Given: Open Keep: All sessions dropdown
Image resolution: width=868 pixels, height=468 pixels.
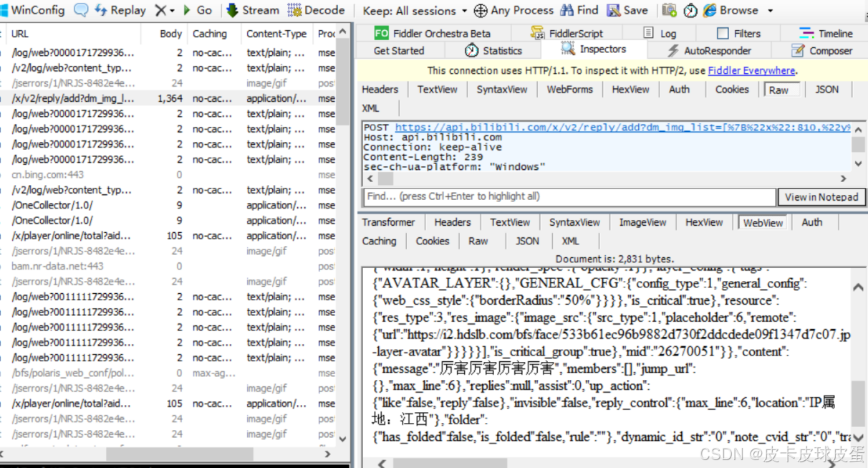Looking at the screenshot, I should click(x=415, y=11).
